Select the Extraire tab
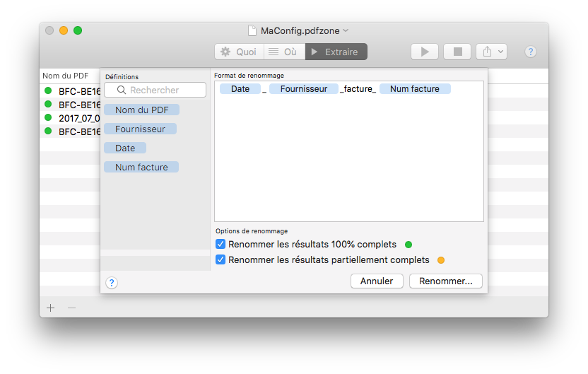Image resolution: width=588 pixels, height=374 pixels. pyautogui.click(x=336, y=52)
